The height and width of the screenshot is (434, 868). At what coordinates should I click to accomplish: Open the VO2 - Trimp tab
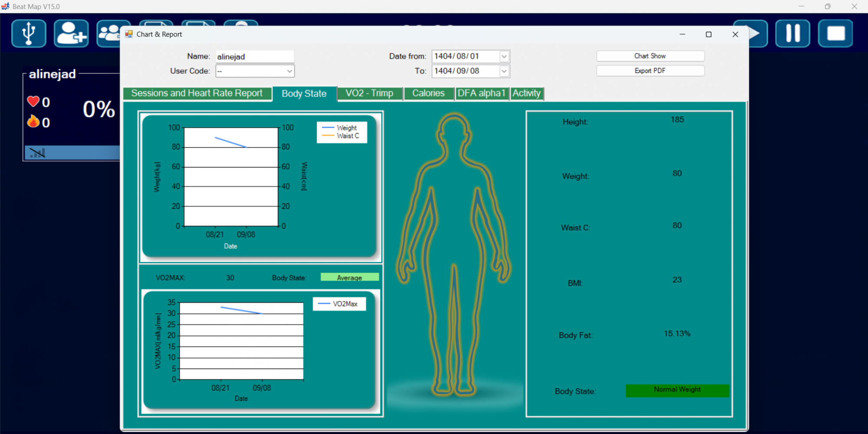(x=369, y=93)
